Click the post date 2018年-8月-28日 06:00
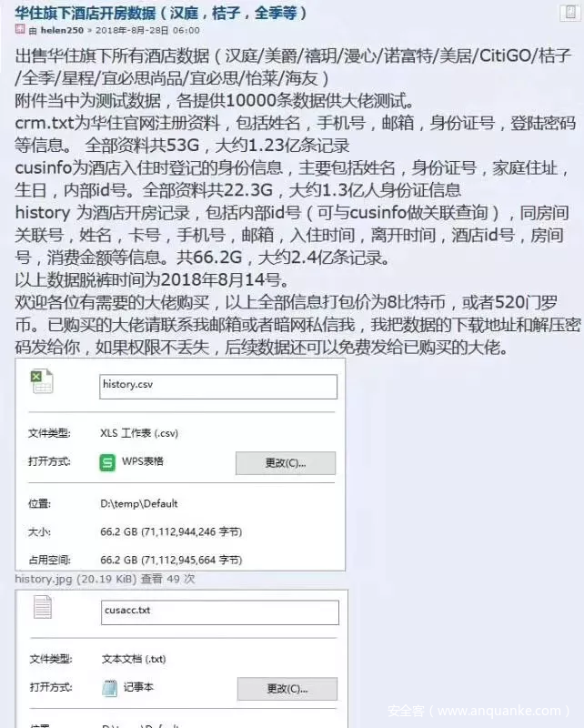The width and height of the screenshot is (584, 728). pyautogui.click(x=147, y=31)
